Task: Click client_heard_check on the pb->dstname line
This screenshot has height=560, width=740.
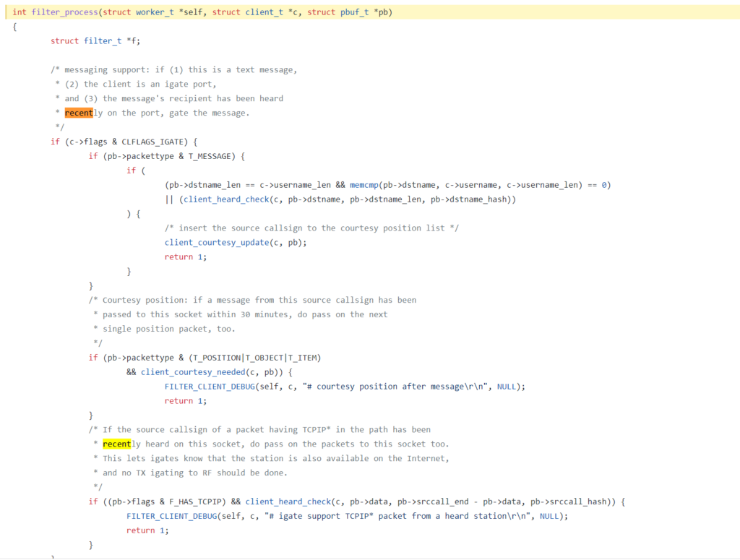Action: (226, 199)
